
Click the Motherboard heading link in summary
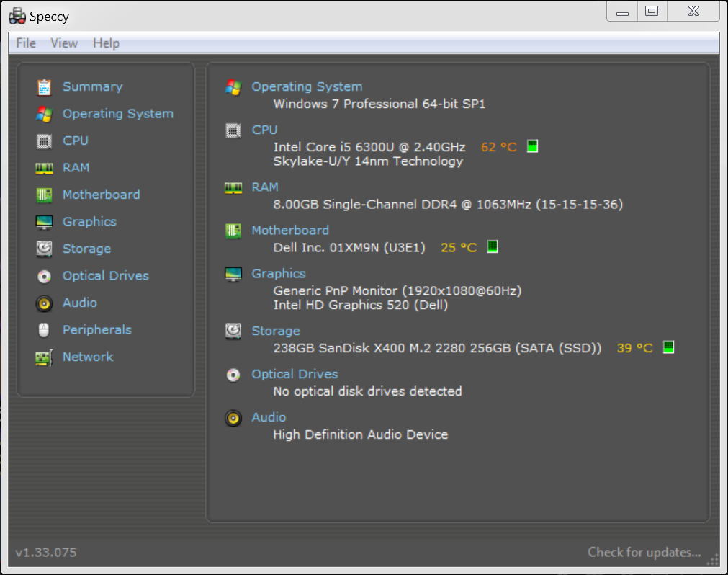(x=290, y=231)
